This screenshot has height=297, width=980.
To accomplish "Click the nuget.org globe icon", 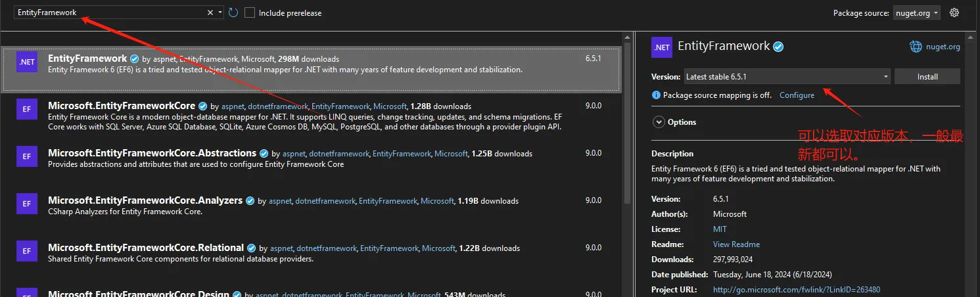I will pyautogui.click(x=916, y=47).
